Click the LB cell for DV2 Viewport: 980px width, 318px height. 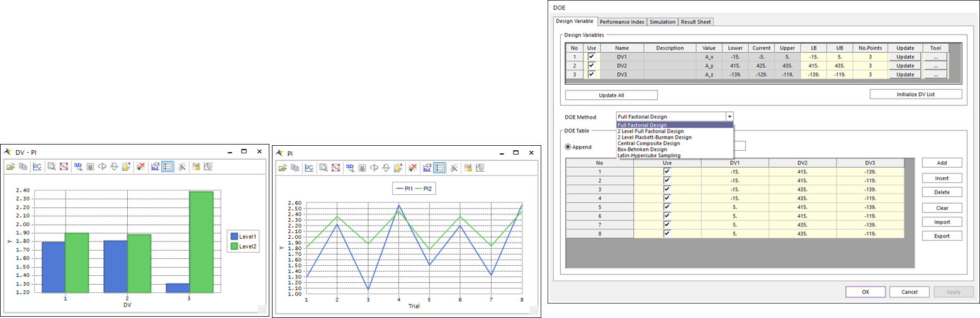click(x=814, y=65)
